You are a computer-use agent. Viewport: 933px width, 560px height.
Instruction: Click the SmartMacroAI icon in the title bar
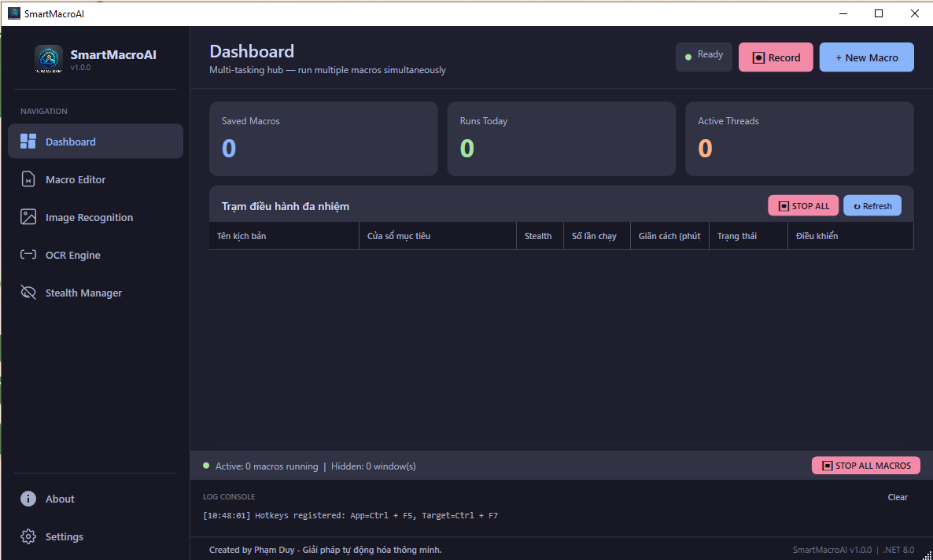pos(13,13)
